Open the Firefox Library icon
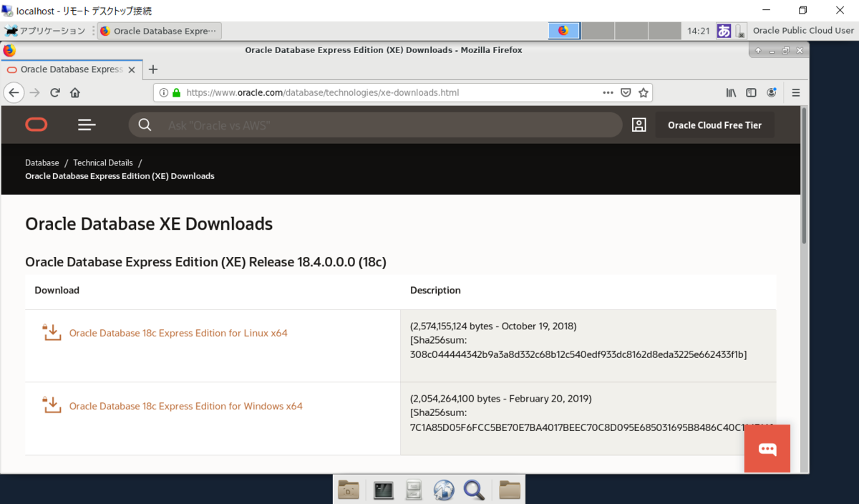This screenshot has width=859, height=504. [x=731, y=92]
